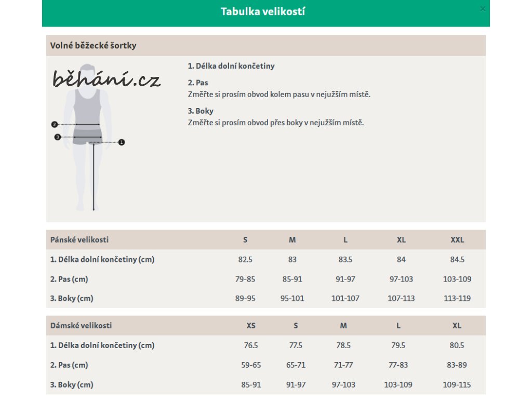Click the S column header in Pánské velikosti

[245, 240]
